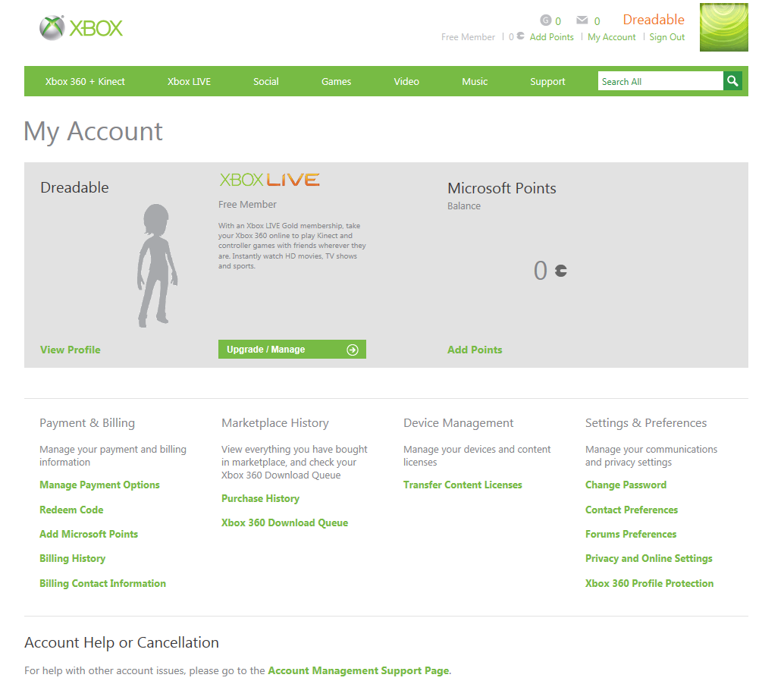Open the Games menu
784x684 pixels.
tap(336, 81)
